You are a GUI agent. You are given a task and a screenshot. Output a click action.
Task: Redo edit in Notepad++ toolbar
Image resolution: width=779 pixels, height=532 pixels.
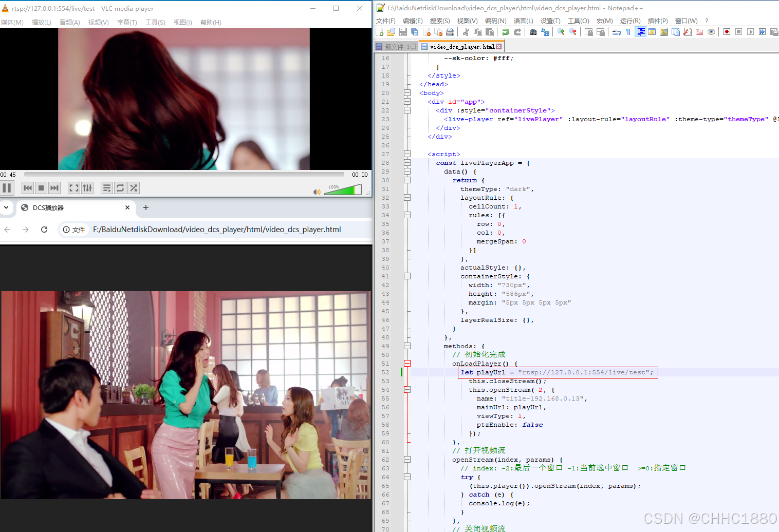tap(517, 32)
